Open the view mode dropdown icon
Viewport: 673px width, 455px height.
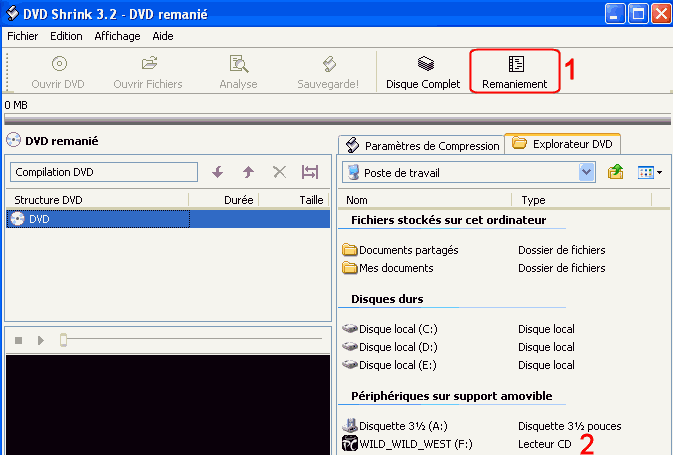click(650, 173)
